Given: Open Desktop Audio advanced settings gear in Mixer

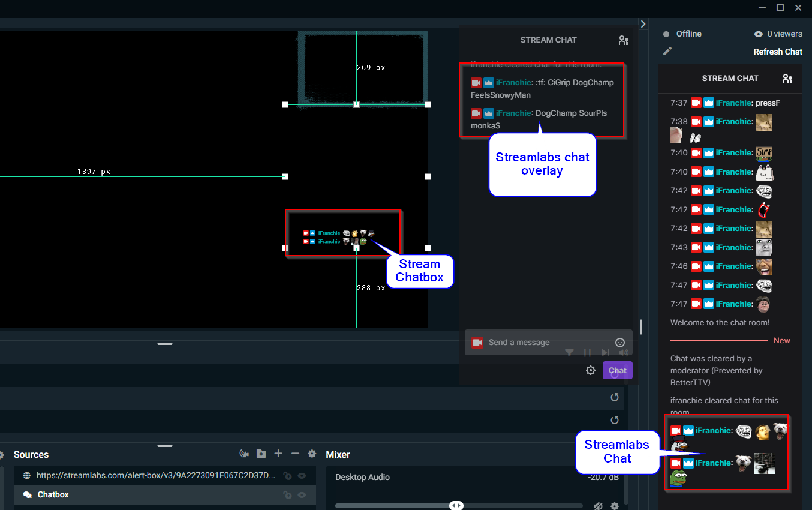Looking at the screenshot, I should (x=614, y=506).
